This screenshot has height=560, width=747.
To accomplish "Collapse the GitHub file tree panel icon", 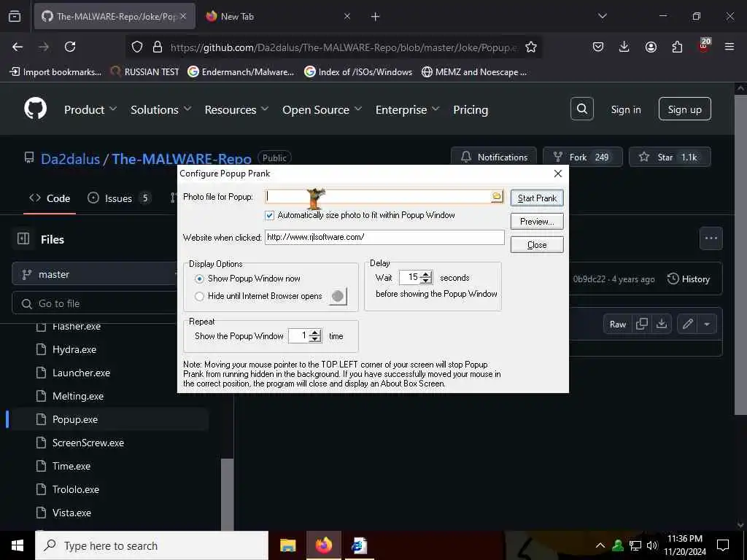I will [23, 238].
